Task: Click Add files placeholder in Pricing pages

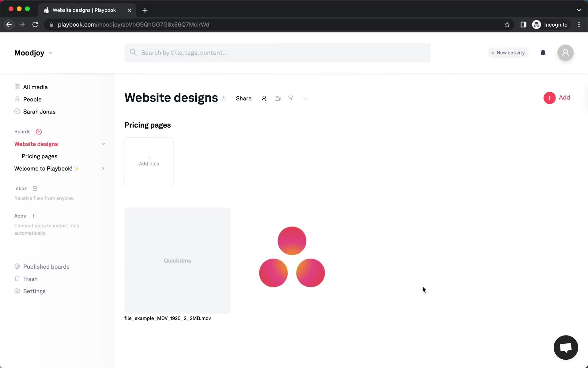Action: [149, 161]
